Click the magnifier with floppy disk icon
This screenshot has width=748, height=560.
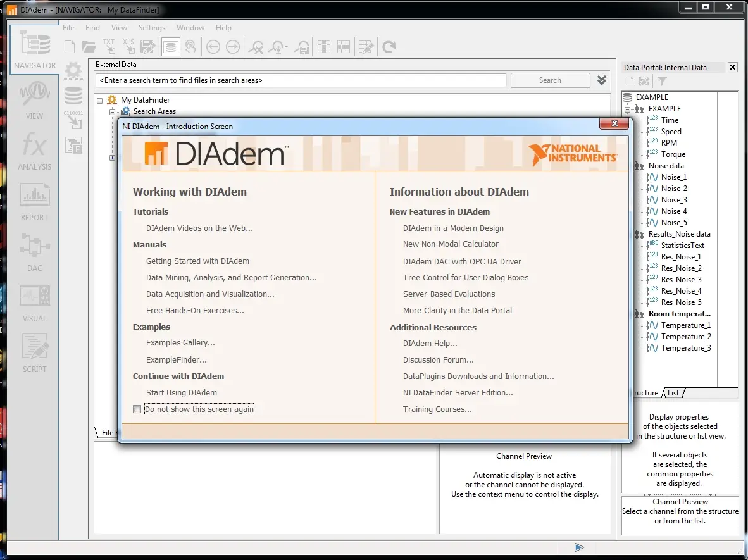coord(301,47)
